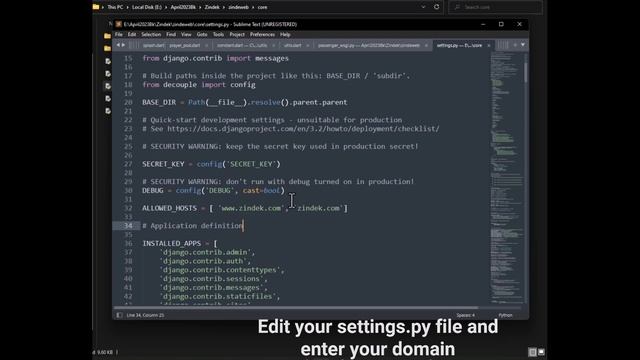Click Line 34, Column 25 status text
Viewport: 640px width, 360px height.
click(145, 315)
